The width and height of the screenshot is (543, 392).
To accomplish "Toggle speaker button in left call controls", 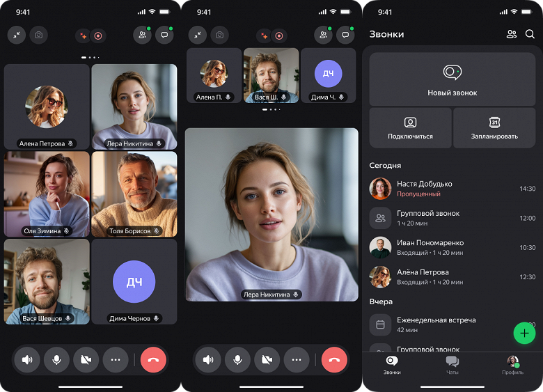I will [27, 360].
